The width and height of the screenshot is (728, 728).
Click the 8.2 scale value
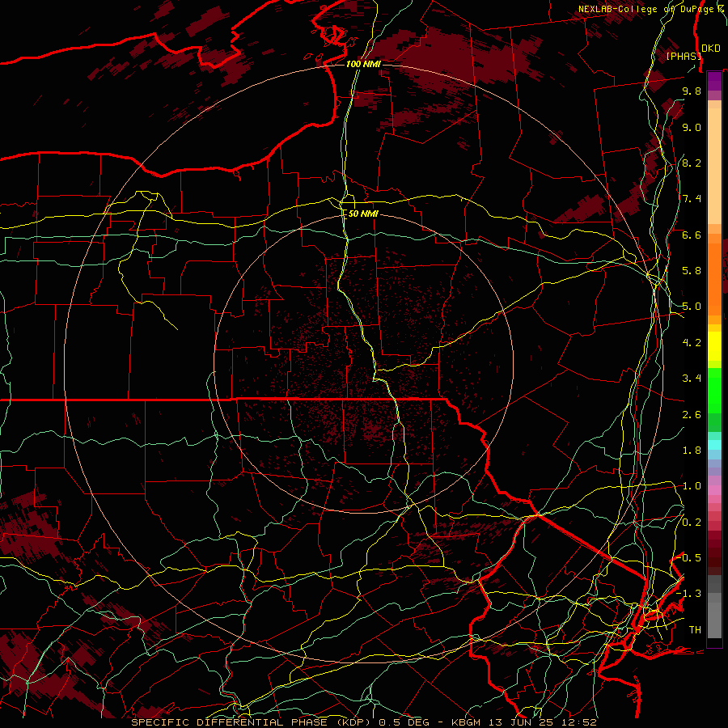point(692,163)
